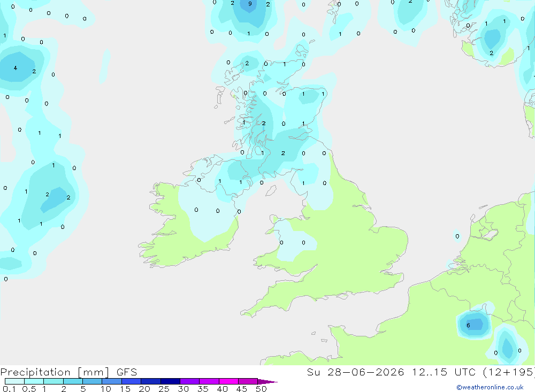The width and height of the screenshot is (535, 392).
Task: Click the '6' precipitation value over the continent
Action: point(468,325)
